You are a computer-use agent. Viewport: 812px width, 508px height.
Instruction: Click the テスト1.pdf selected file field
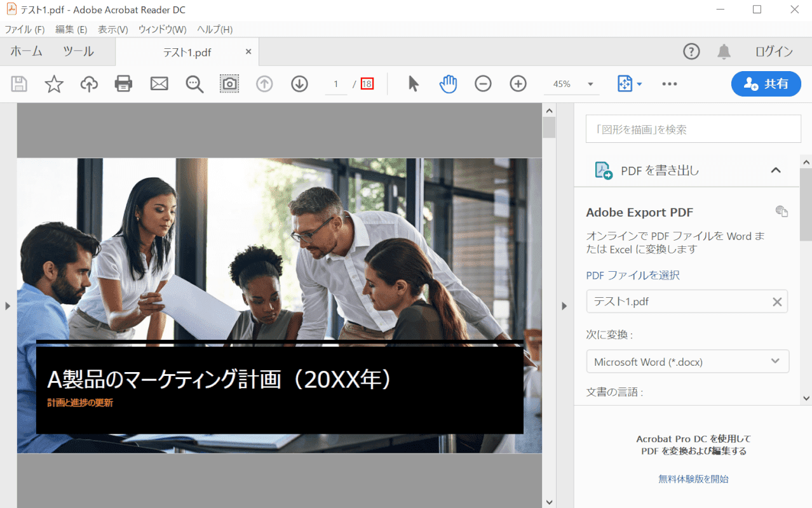tap(687, 302)
